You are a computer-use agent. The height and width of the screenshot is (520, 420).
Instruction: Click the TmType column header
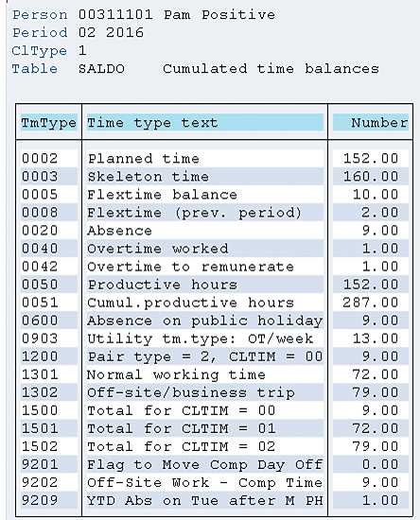(x=49, y=123)
